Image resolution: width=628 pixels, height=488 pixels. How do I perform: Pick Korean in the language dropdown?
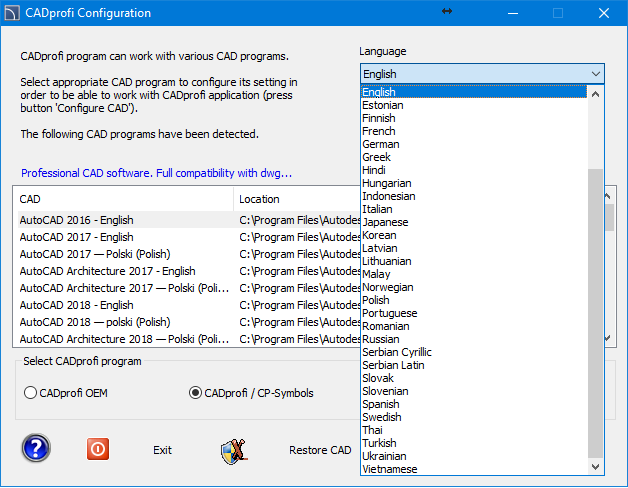[474, 235]
